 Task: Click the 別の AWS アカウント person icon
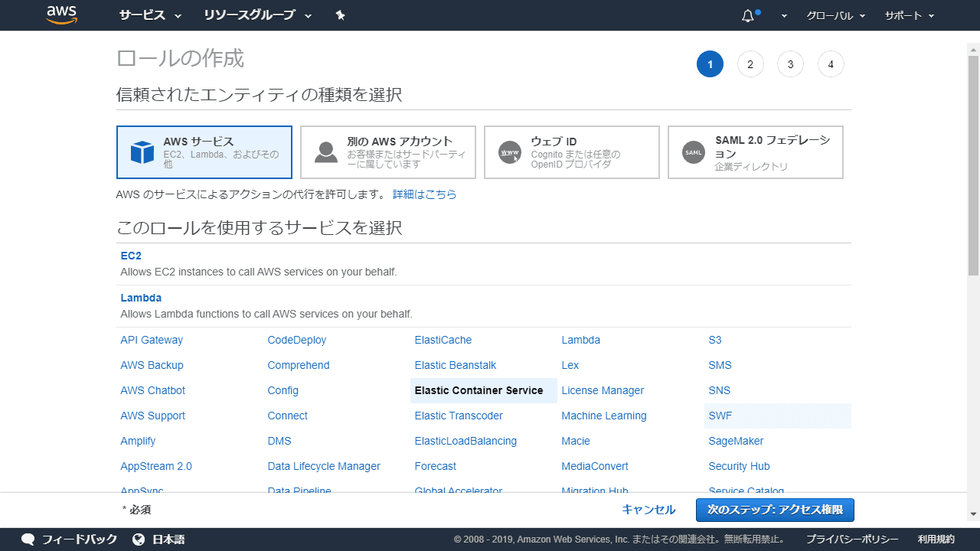[x=326, y=152]
